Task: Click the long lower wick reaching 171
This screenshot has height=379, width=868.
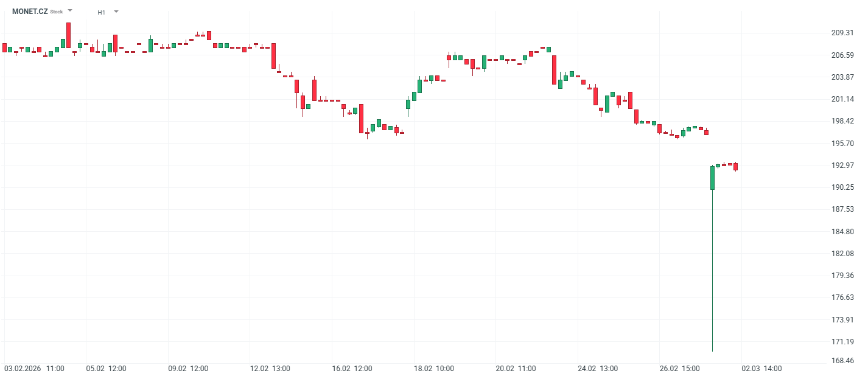Action: 712,274
